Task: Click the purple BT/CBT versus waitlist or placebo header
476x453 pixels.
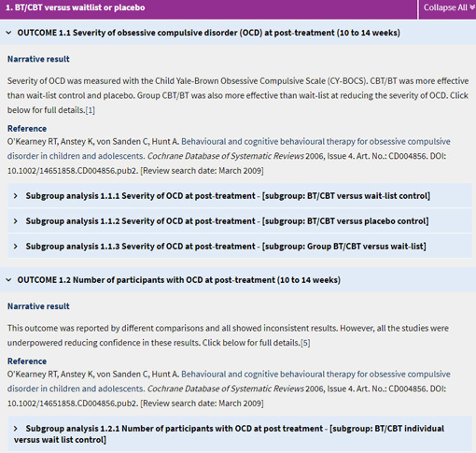Action: click(208, 7)
